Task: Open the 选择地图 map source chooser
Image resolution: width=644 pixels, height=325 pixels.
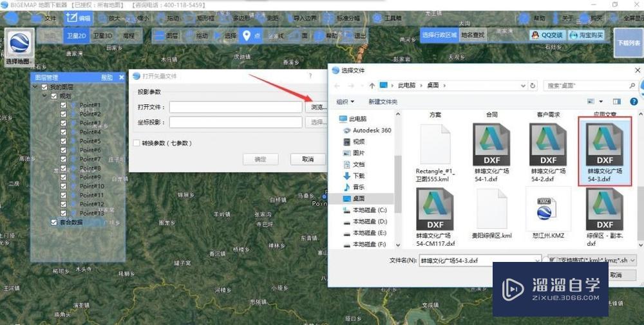Action: [19, 48]
